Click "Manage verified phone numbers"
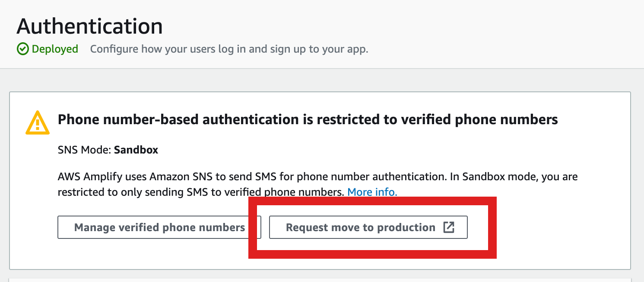 pos(159,227)
